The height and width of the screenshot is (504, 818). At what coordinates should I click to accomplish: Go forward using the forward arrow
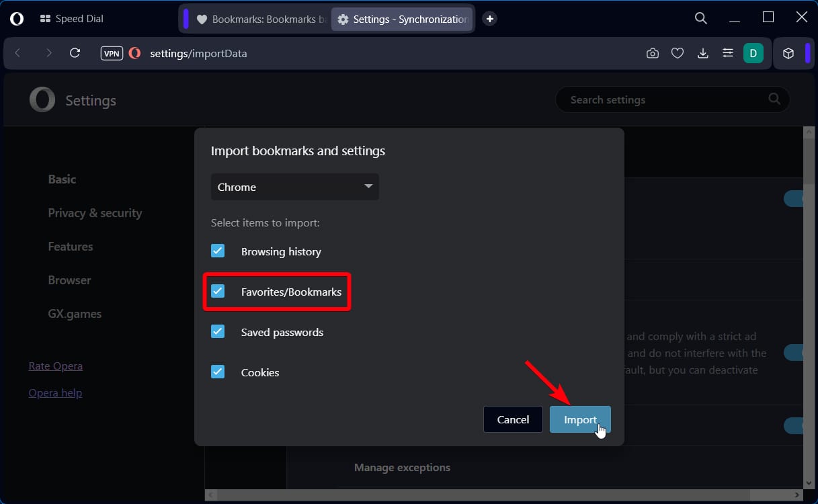[x=48, y=53]
